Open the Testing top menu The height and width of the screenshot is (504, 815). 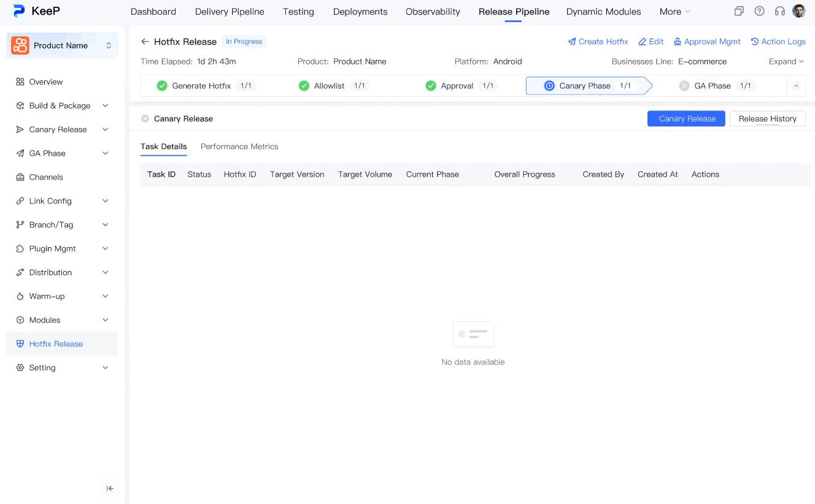[x=298, y=12]
